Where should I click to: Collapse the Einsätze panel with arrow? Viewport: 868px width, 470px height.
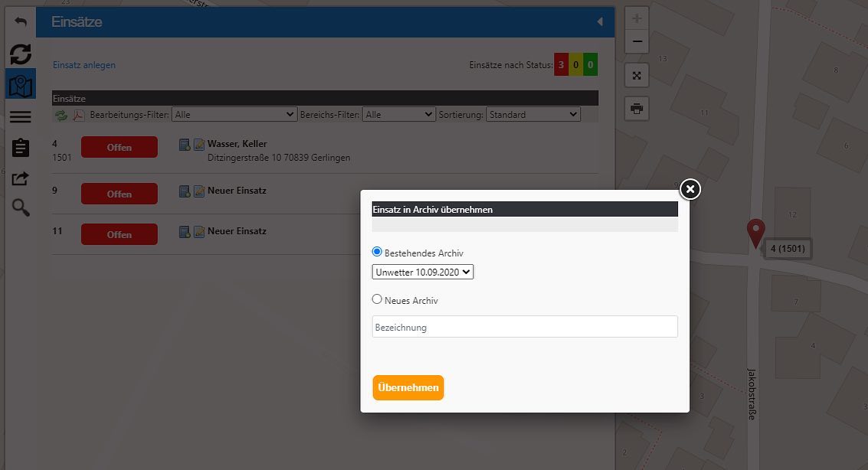pyautogui.click(x=600, y=22)
